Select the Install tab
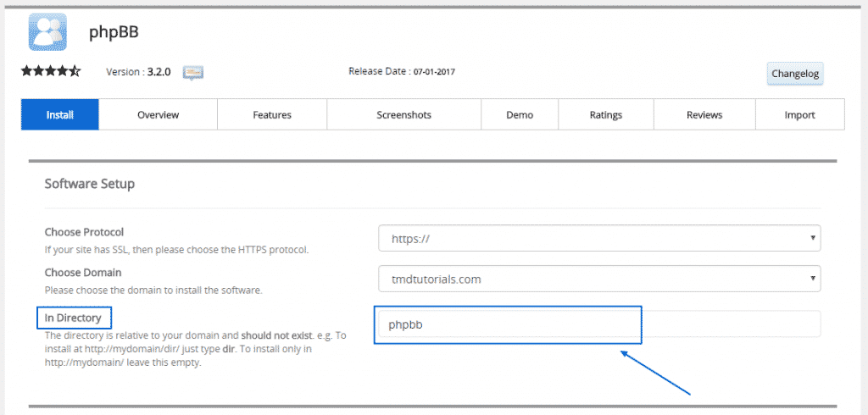868x415 pixels. click(60, 115)
